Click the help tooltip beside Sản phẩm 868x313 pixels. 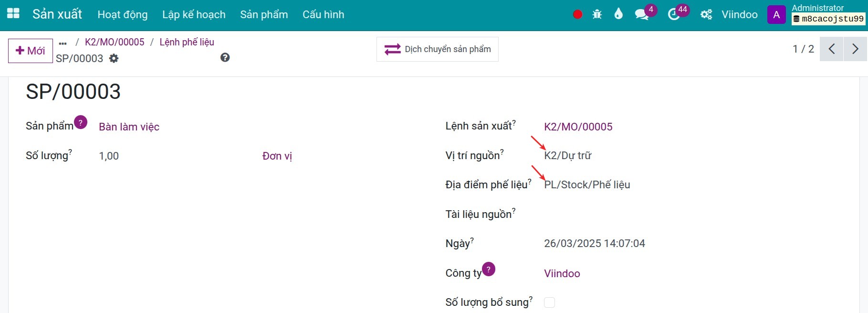(x=81, y=122)
